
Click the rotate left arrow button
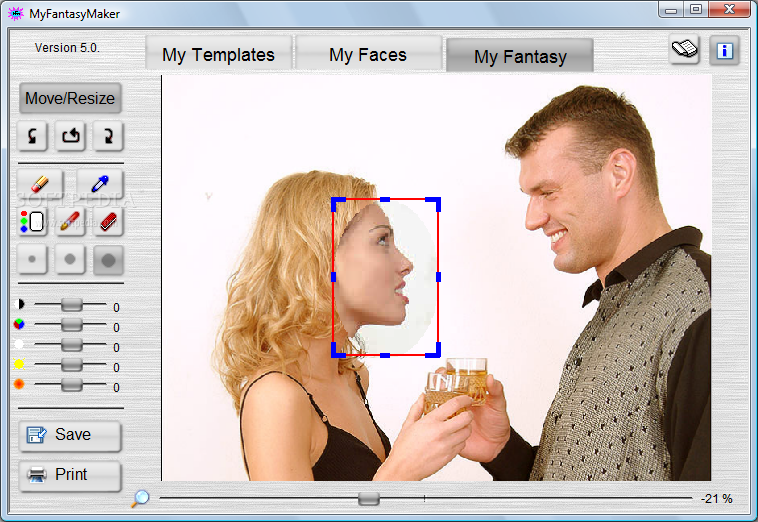pyautogui.click(x=32, y=136)
